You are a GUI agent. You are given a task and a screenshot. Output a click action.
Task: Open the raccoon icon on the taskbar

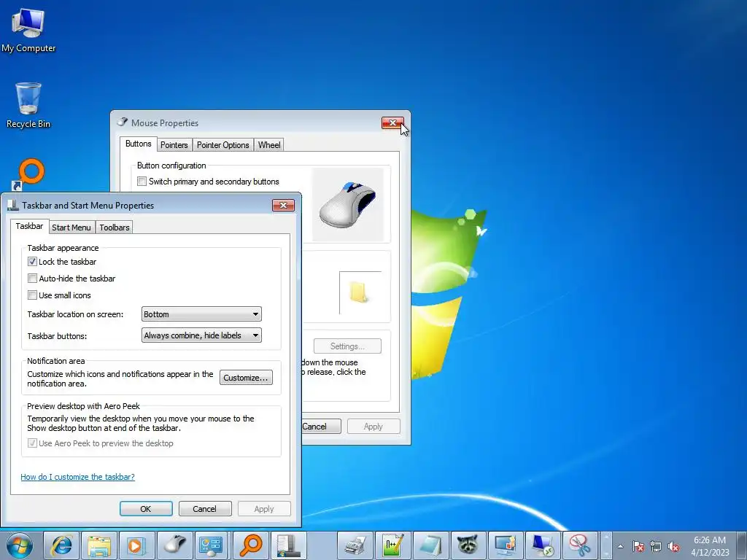coord(468,545)
